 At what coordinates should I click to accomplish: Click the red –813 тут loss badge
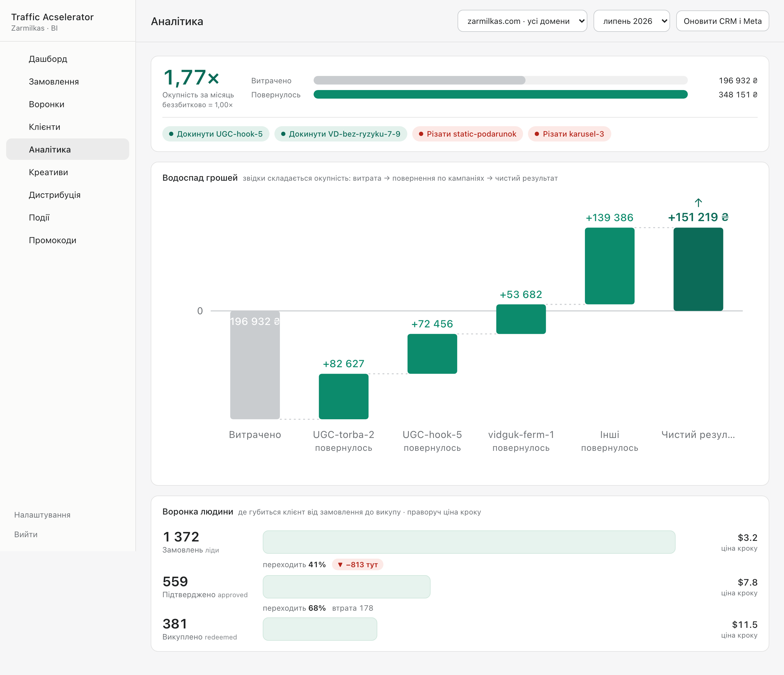[358, 564]
